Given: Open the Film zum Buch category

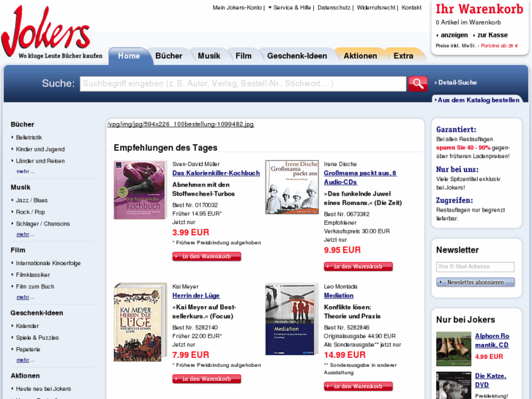Looking at the screenshot, I should [35, 286].
